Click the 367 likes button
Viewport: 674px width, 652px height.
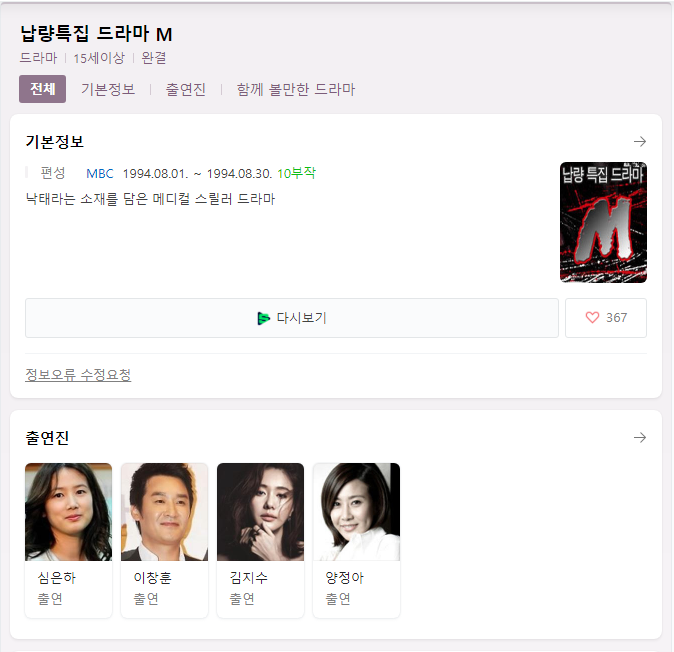click(606, 318)
